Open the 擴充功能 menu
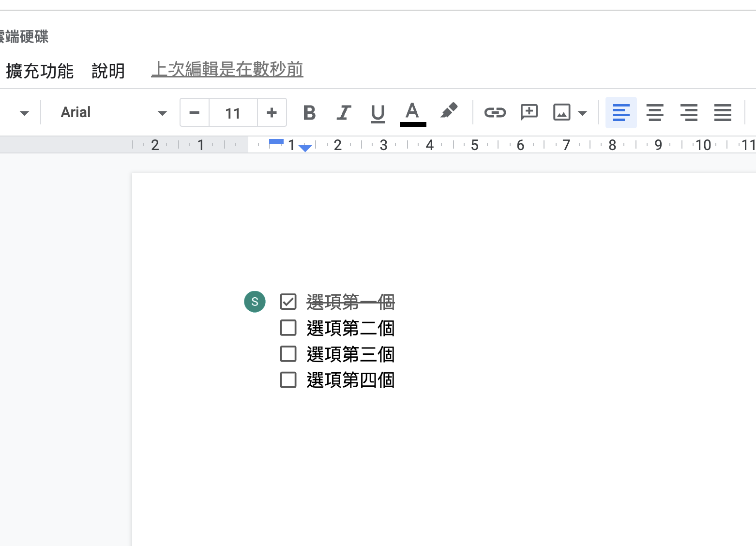Image resolution: width=756 pixels, height=546 pixels. (x=40, y=71)
